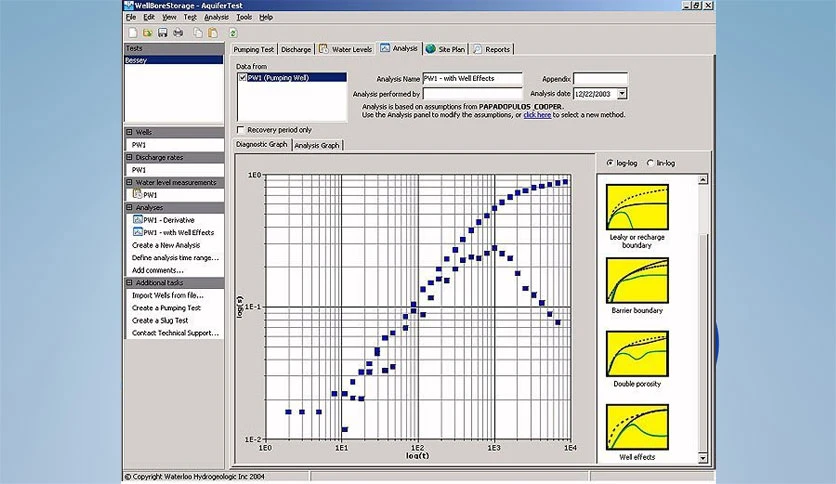Click the New document toolbar icon

[x=133, y=33]
